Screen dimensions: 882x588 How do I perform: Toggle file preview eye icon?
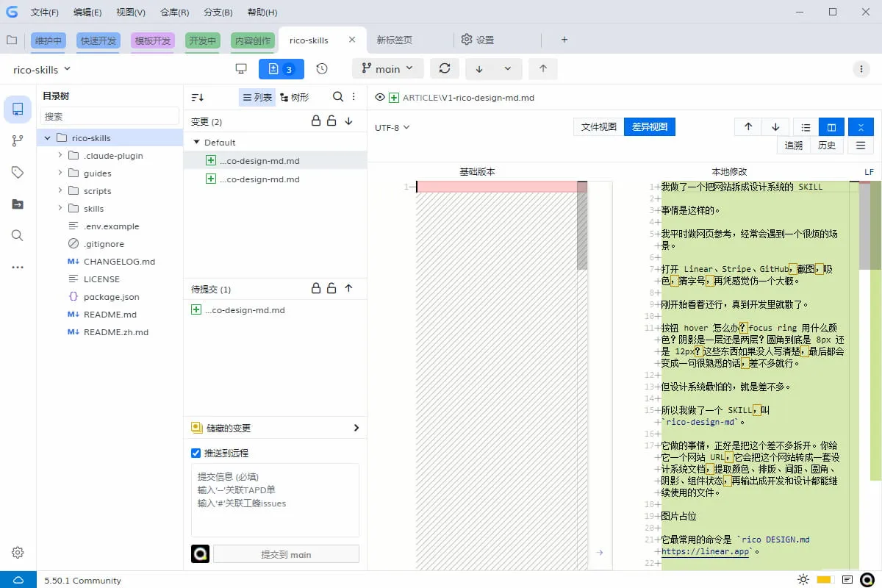(x=380, y=97)
